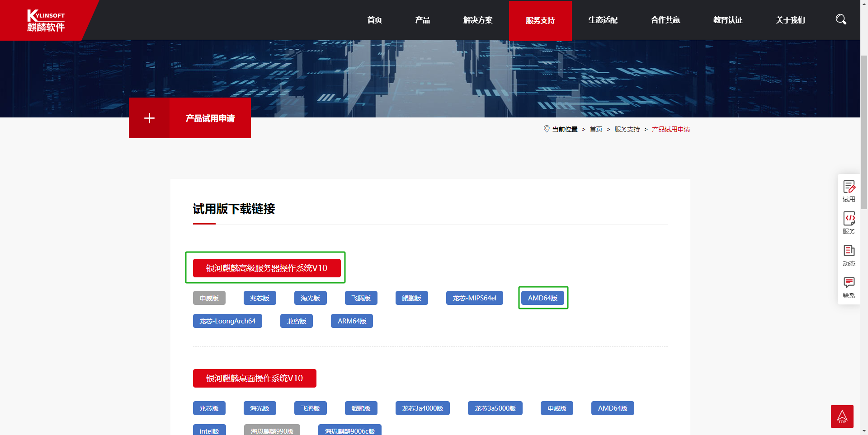
Task: Open the 合作共赢 navigation menu
Action: [x=665, y=20]
